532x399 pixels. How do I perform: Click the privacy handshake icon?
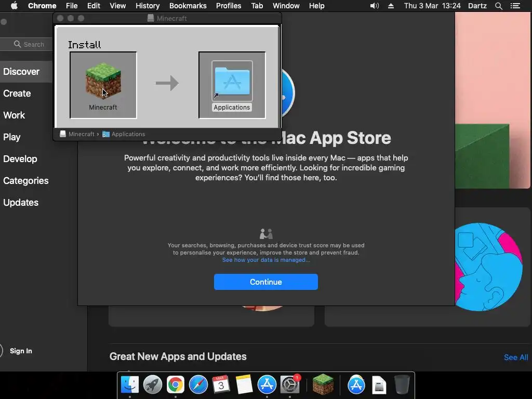tap(266, 234)
